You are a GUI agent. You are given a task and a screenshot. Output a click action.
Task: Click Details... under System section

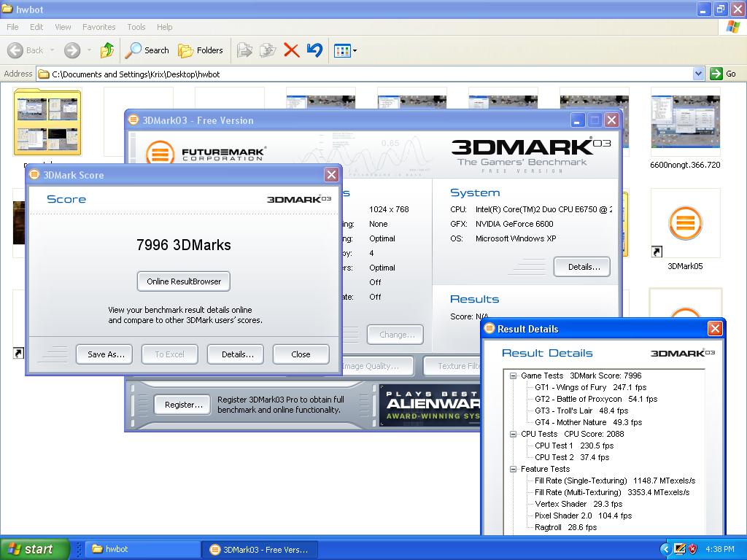(x=581, y=267)
